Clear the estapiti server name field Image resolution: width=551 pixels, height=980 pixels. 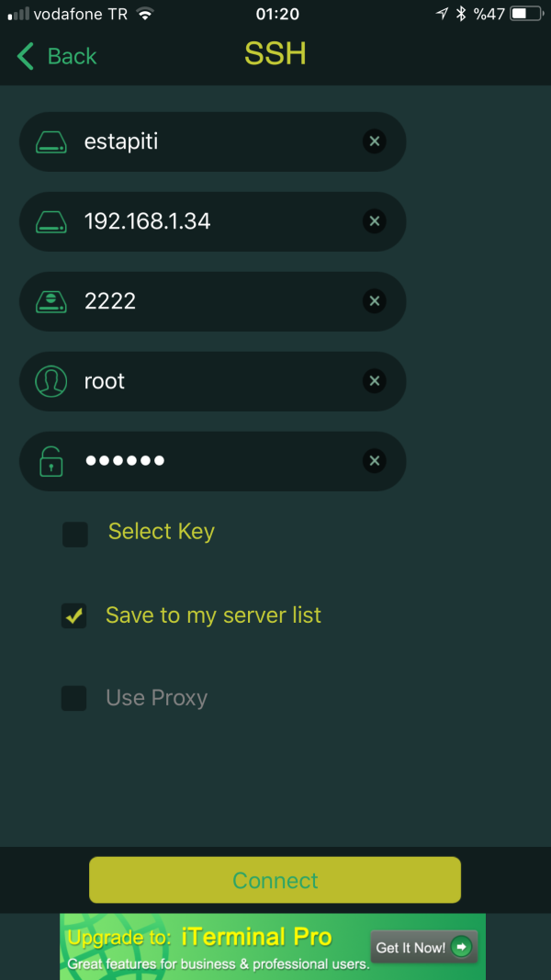374,141
